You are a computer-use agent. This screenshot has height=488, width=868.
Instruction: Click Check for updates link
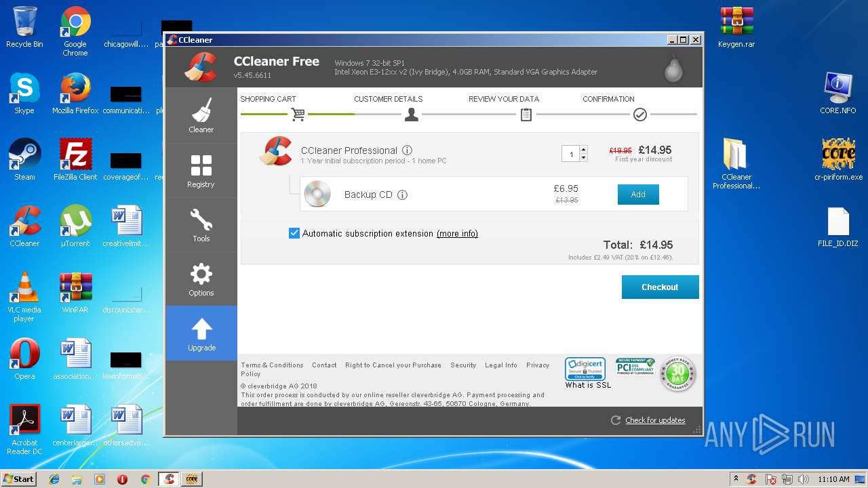(655, 420)
